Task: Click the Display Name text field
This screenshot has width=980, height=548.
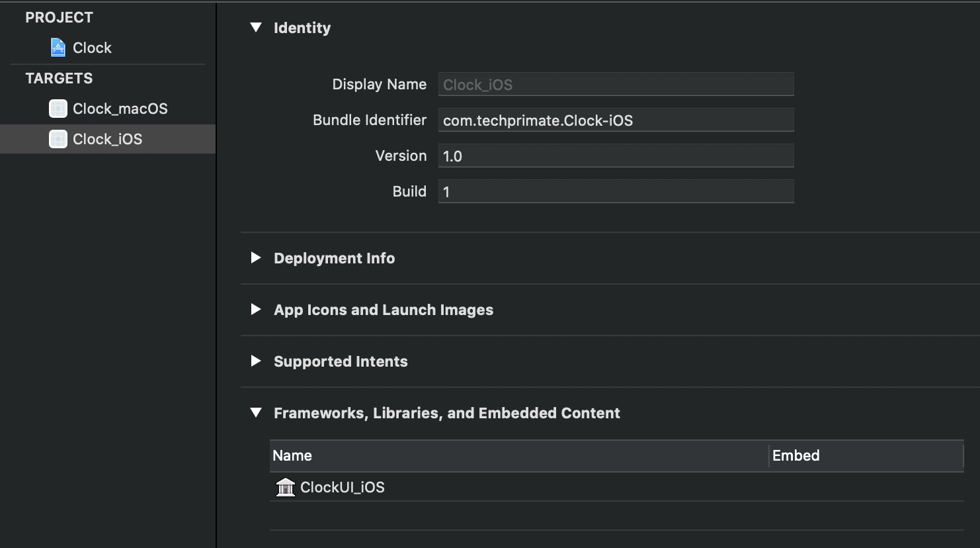Action: 616,85
